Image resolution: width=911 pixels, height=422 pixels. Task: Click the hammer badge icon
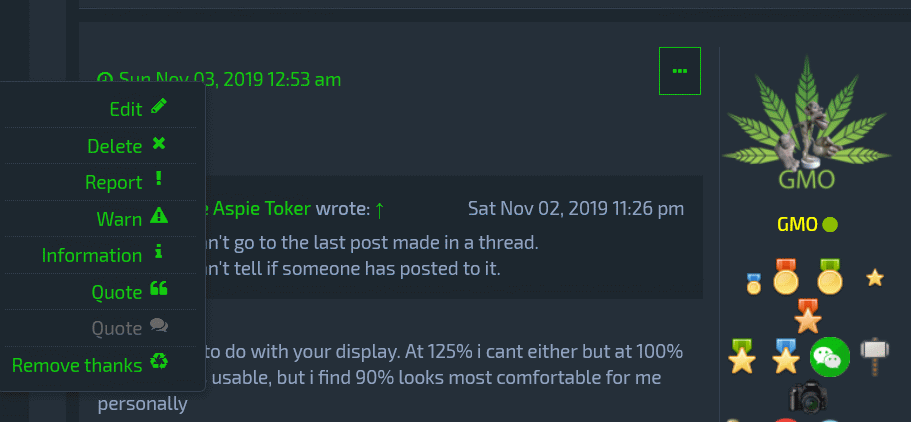click(874, 355)
